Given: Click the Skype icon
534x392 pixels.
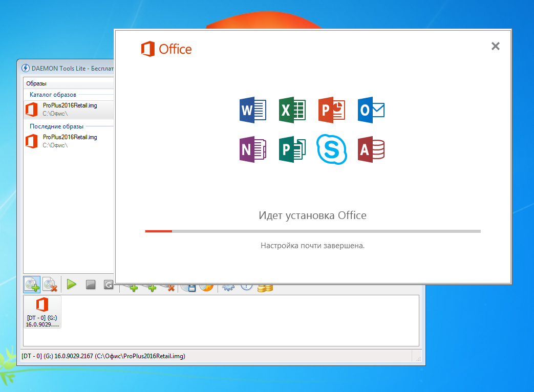Looking at the screenshot, I should point(332,149).
